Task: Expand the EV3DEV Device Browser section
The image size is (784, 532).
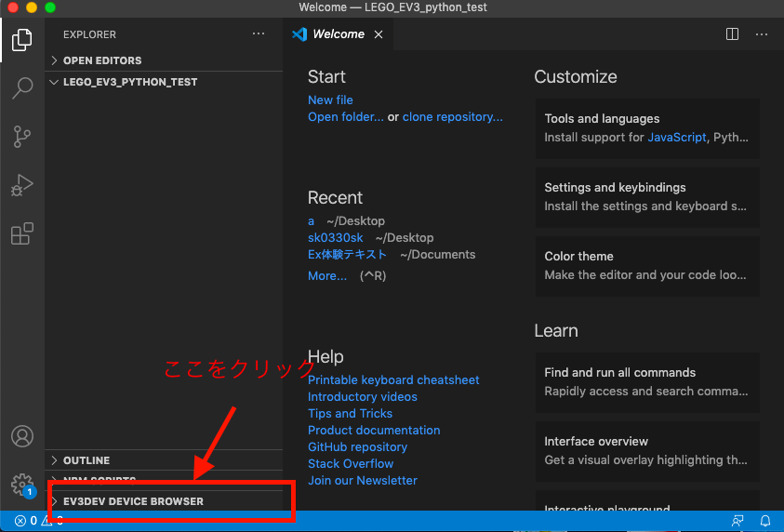Action: coord(133,501)
